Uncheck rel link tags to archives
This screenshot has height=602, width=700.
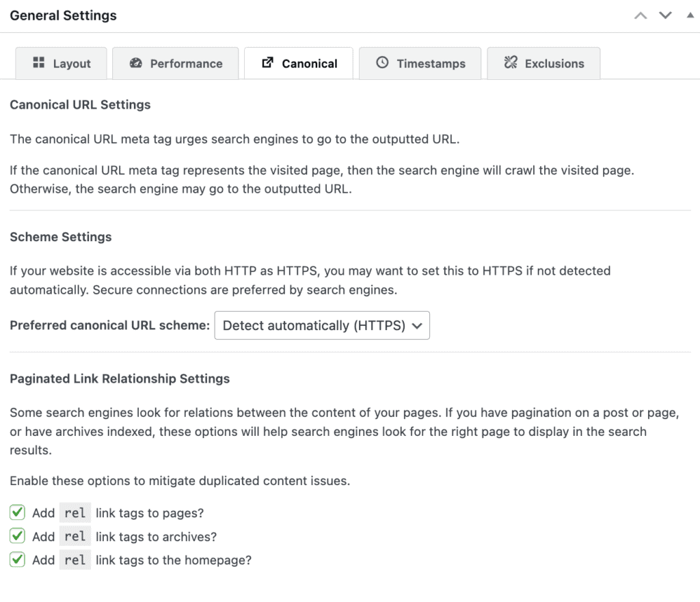coord(17,536)
